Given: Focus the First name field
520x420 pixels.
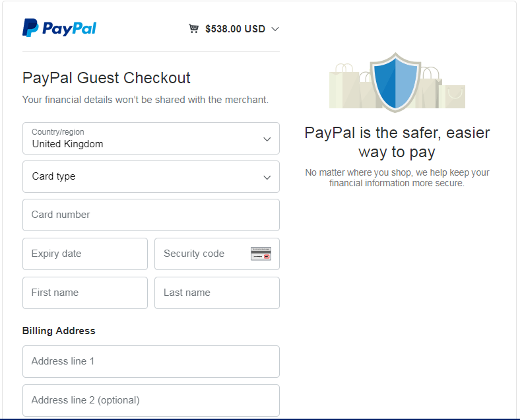Looking at the screenshot, I should (85, 293).
